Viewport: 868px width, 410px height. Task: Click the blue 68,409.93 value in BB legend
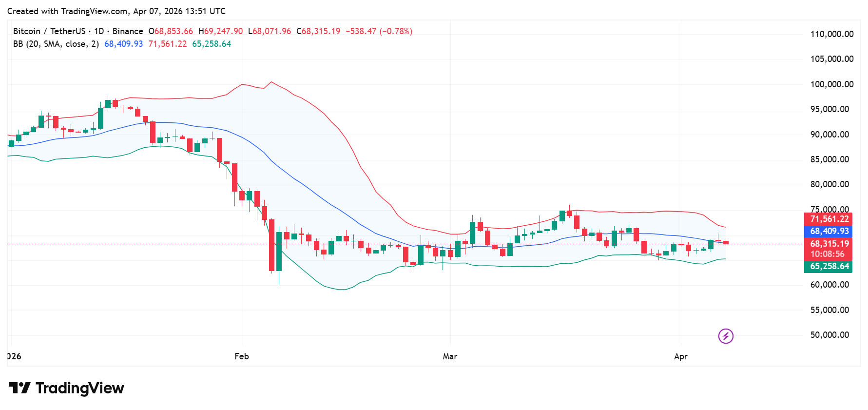[x=123, y=44]
